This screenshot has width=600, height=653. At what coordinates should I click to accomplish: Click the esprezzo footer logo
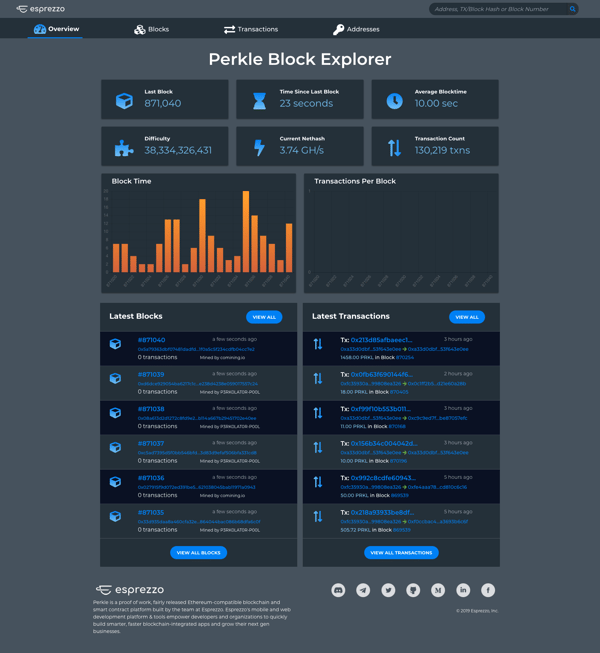[129, 590]
